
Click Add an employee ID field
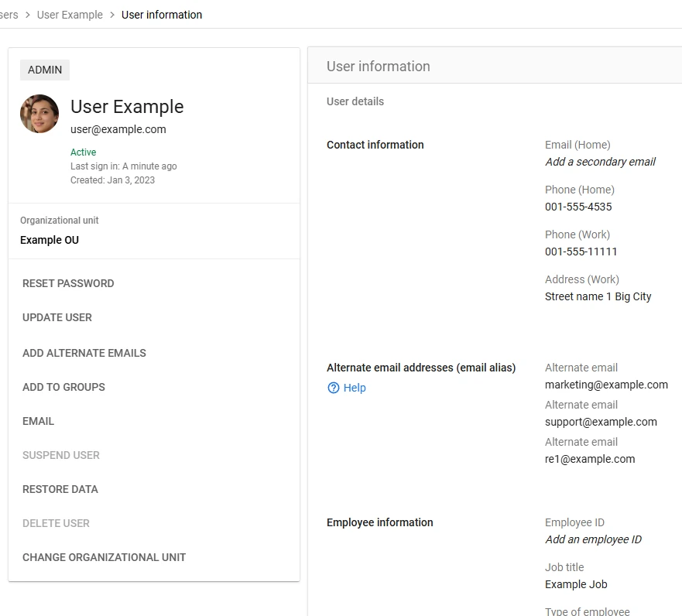coord(593,539)
